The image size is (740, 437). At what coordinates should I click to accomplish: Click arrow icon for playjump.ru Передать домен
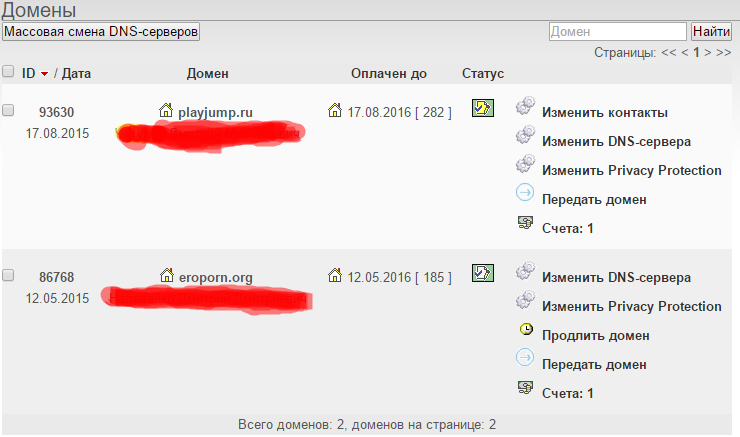point(525,193)
